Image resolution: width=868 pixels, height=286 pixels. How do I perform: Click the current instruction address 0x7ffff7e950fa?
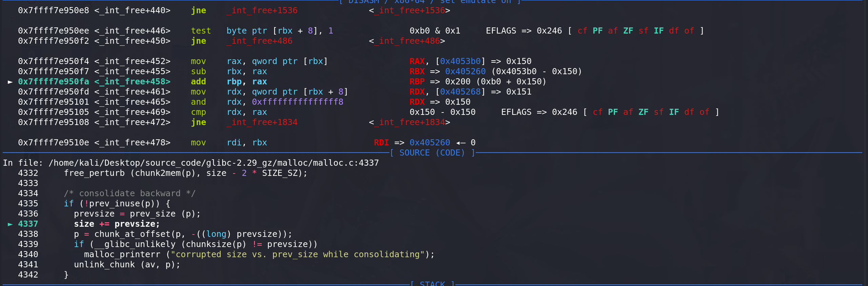tap(54, 82)
